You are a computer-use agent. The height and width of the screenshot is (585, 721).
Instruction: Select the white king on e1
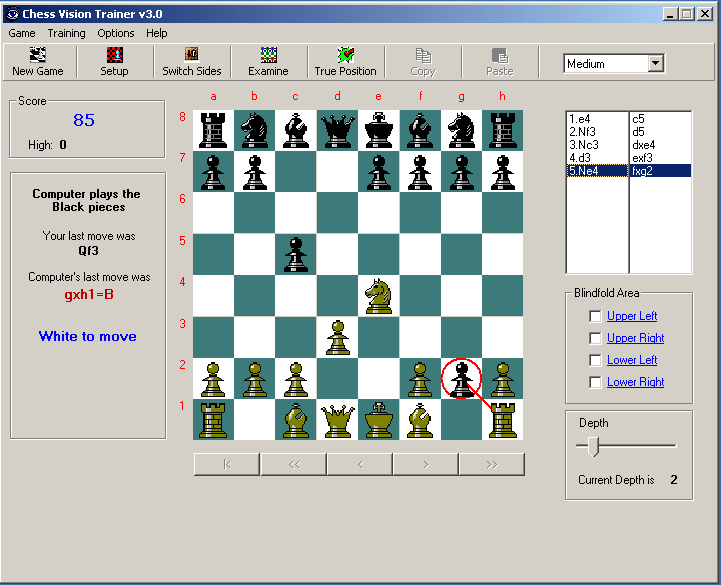[378, 419]
